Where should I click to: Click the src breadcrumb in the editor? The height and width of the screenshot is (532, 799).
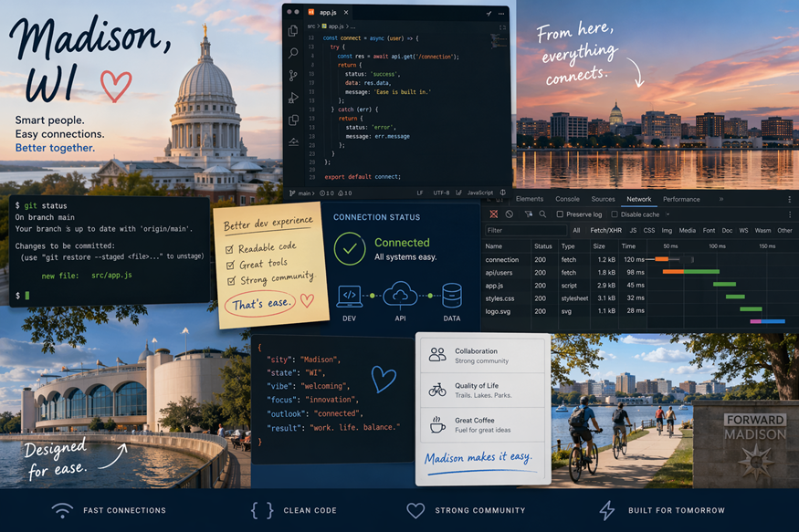coord(310,26)
